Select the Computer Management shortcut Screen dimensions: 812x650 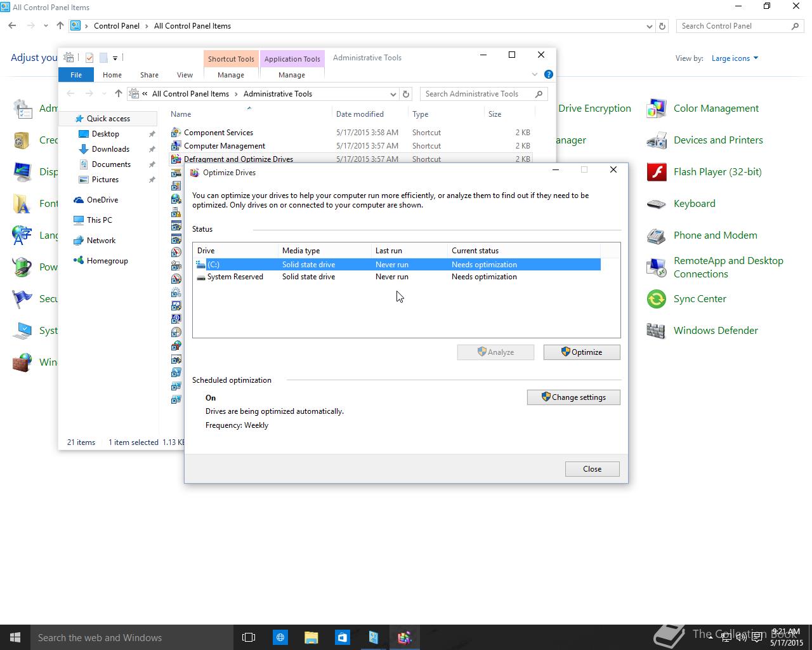225,146
